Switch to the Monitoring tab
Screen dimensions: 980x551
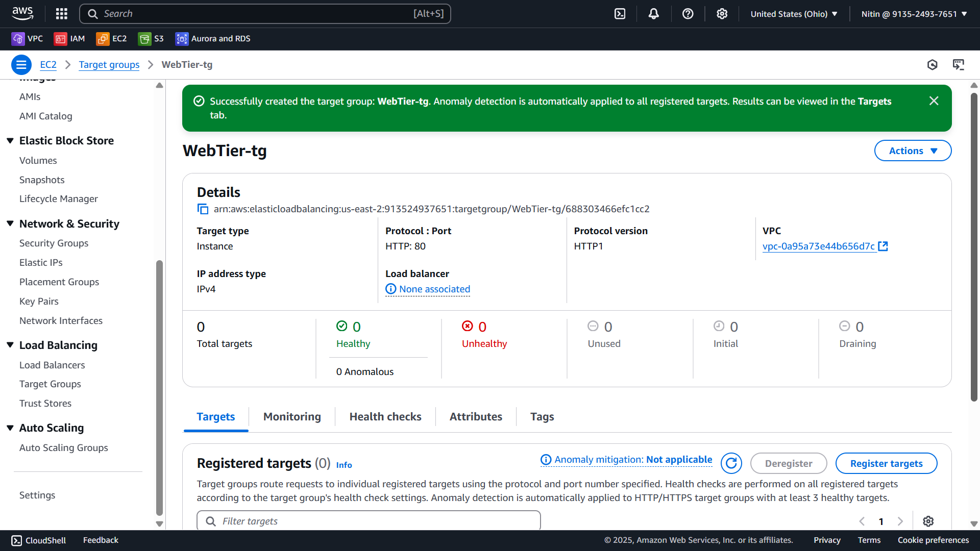pos(292,417)
